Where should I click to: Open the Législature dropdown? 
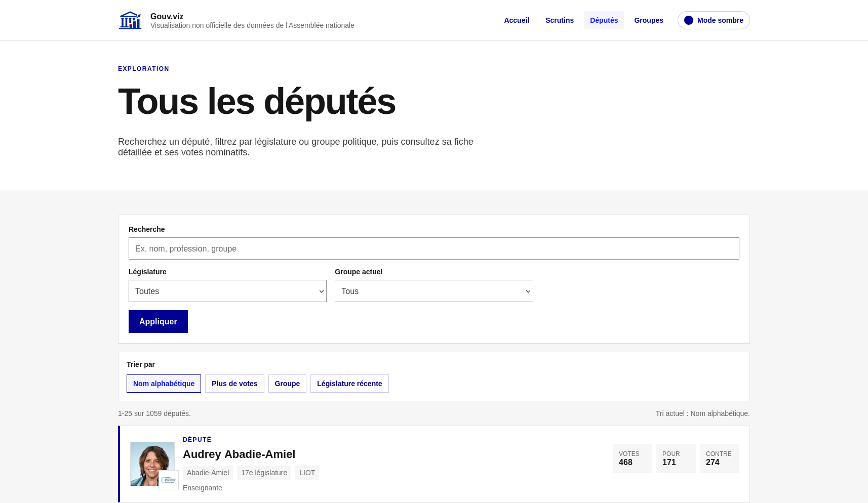227,291
